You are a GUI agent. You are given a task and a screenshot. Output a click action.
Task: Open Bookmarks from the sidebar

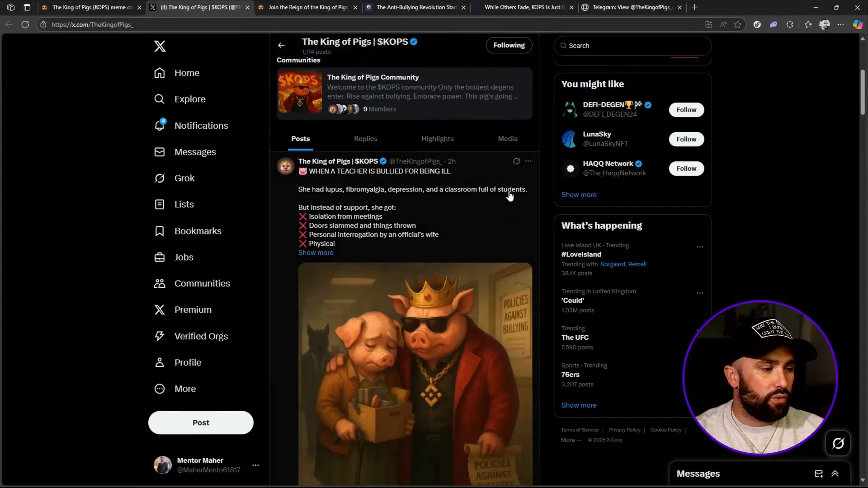(x=188, y=231)
